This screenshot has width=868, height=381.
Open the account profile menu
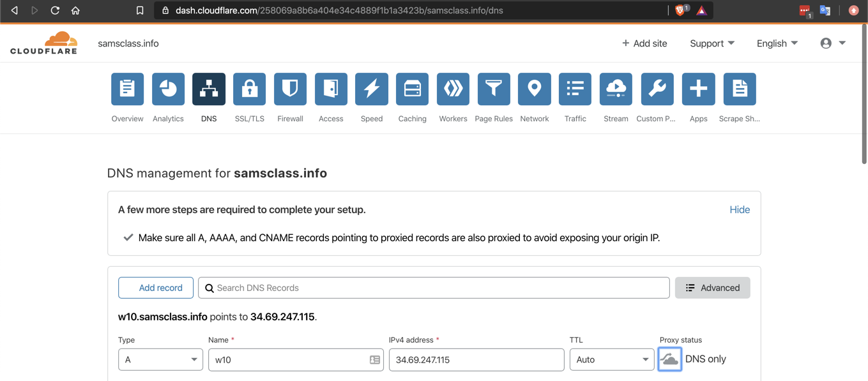point(833,43)
